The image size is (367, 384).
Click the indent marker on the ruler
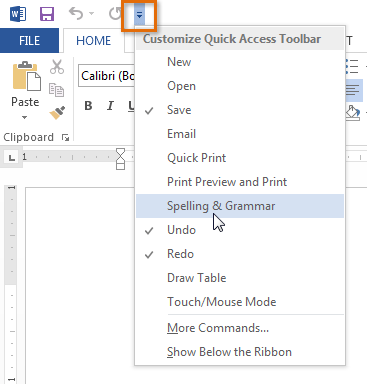click(x=120, y=159)
